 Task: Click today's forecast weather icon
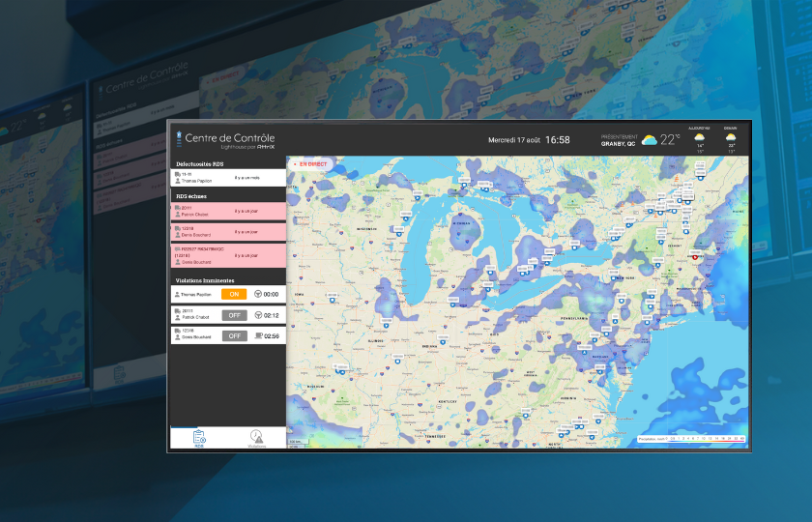click(699, 137)
